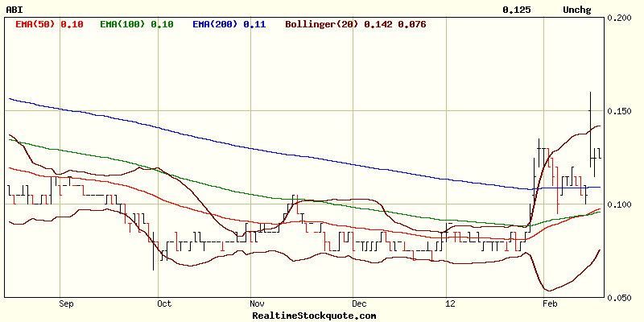This screenshot has height=322, width=644.
Task: Select the Feb marker on time axis
Action: tap(549, 304)
